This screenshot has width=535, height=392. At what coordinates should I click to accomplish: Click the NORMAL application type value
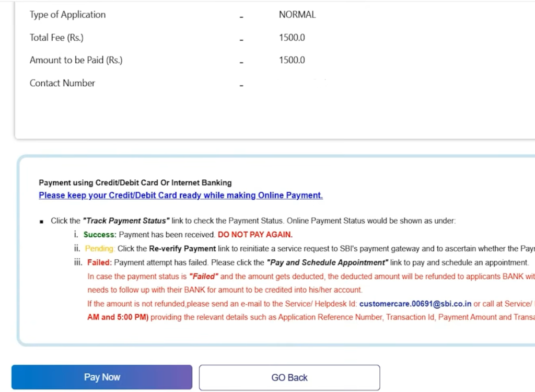pyautogui.click(x=297, y=15)
